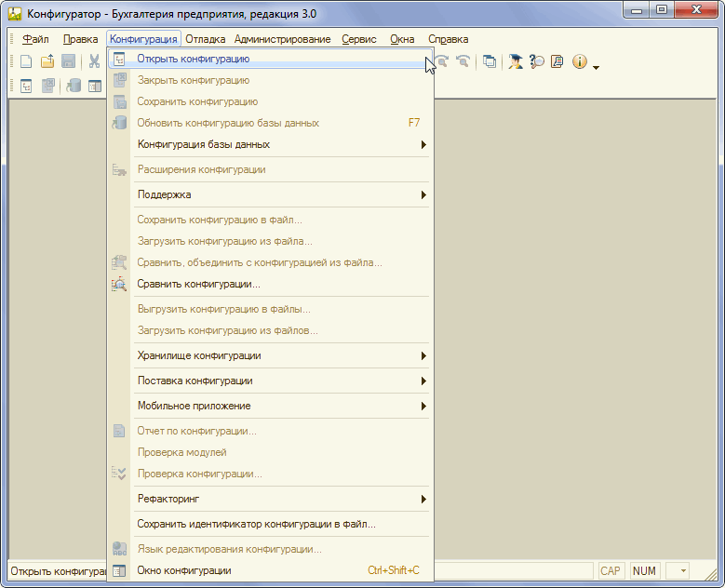
Task: Choose Сохранить конфигурацию в файл...
Action: coord(271,220)
